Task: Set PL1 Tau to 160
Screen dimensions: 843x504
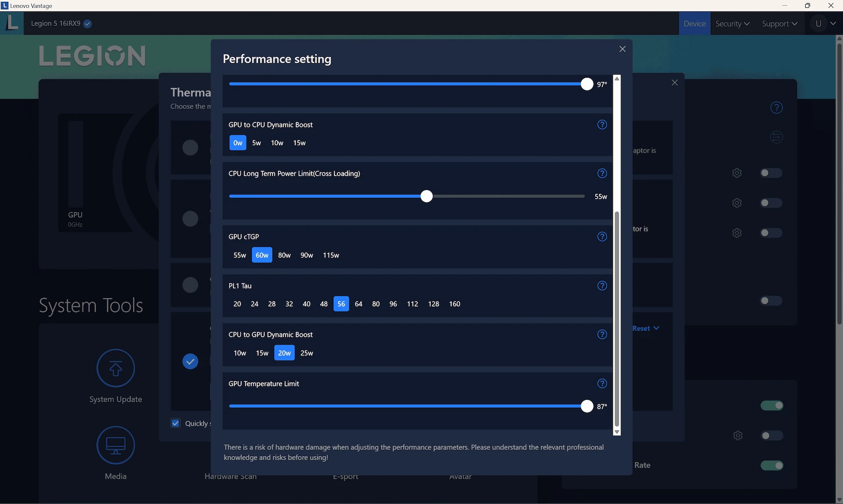Action: 454,304
